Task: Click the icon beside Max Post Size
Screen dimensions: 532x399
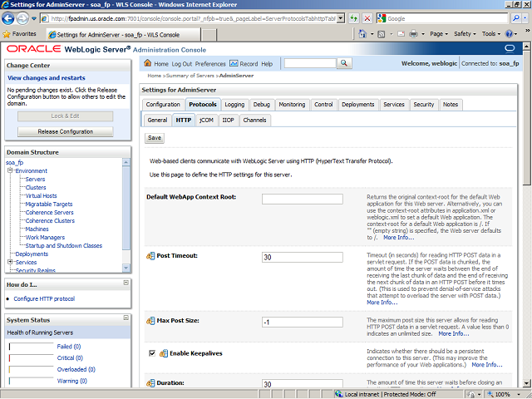Action: click(150, 321)
